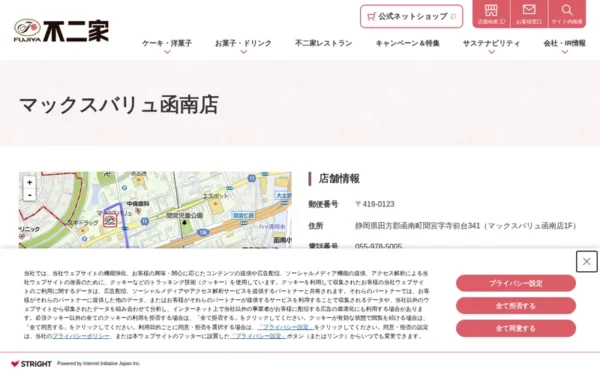
Task: Open the 公式ネットショップ button
Action: pos(411,16)
